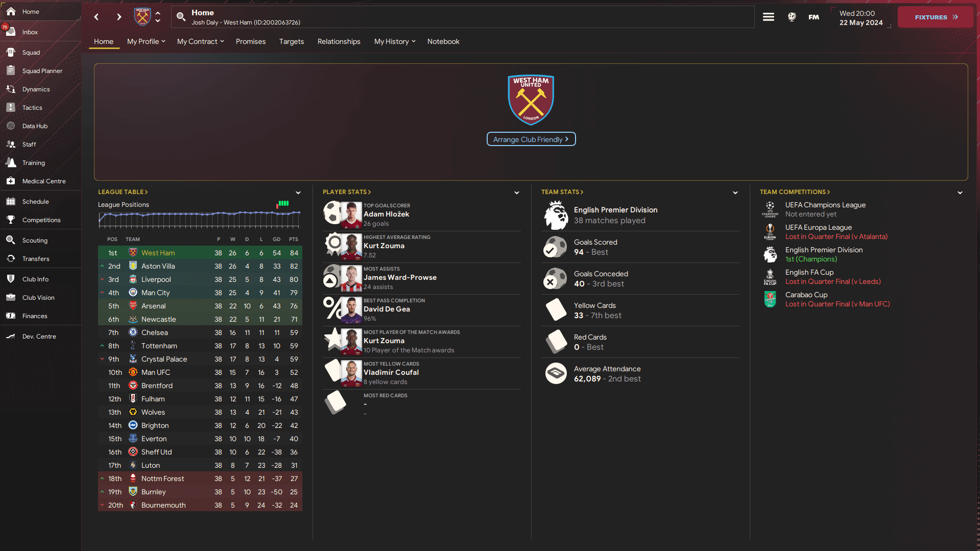Open the Data Hub icon
The width and height of the screenshot is (980, 551).
point(11,126)
